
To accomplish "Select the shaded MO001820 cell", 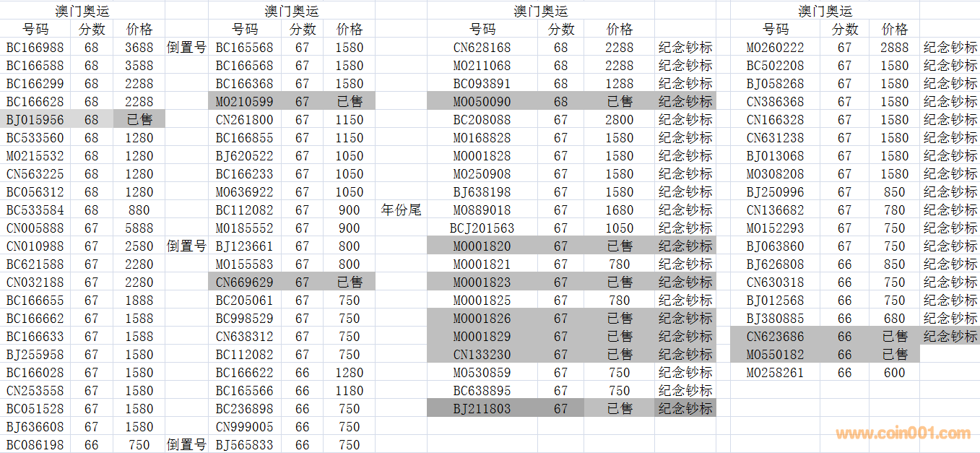I will point(482,246).
